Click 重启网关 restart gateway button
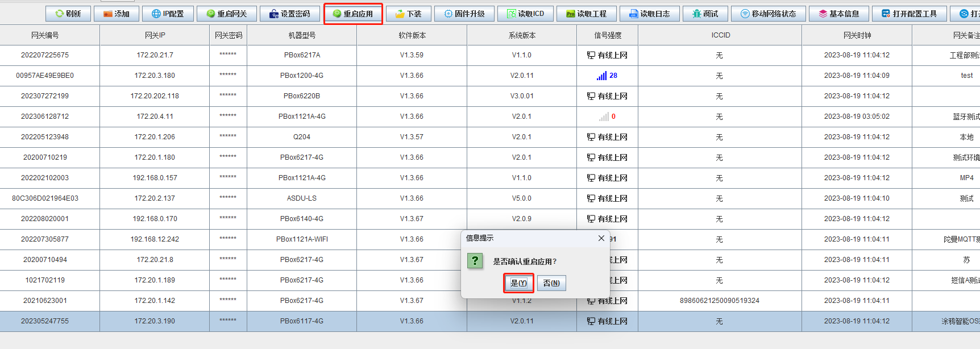980x349 pixels. click(x=226, y=14)
